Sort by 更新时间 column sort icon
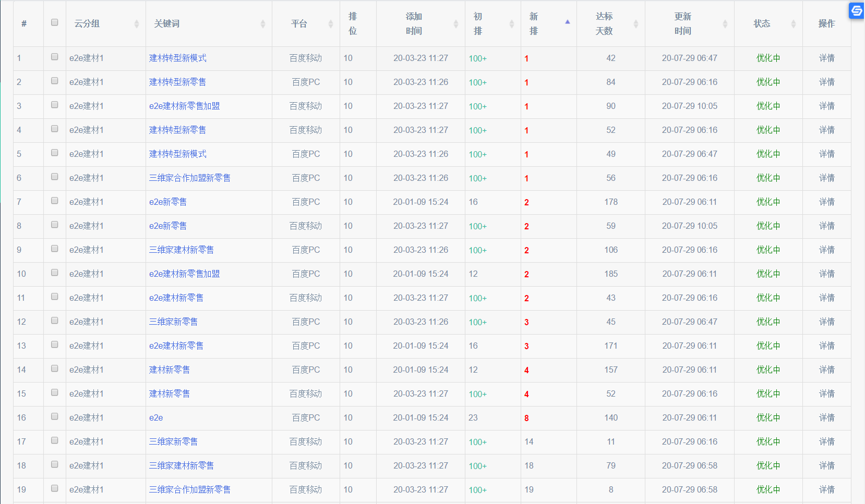 coord(725,24)
